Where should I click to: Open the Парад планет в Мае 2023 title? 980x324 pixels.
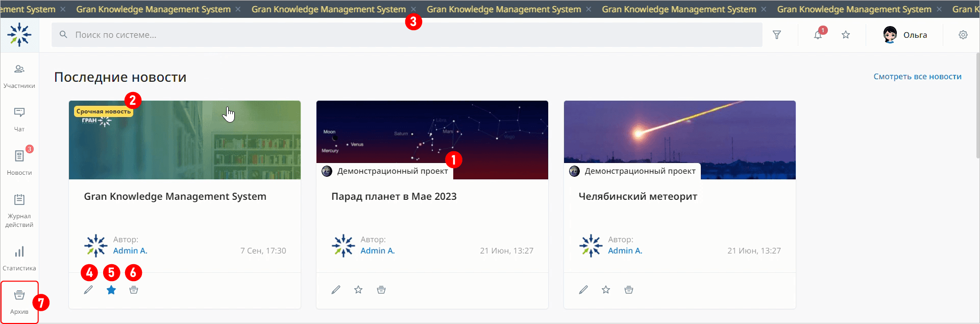tap(394, 197)
